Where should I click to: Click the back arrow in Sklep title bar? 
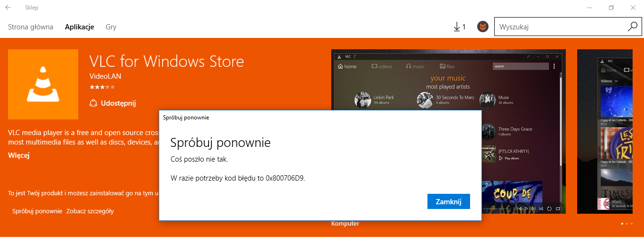click(8, 8)
